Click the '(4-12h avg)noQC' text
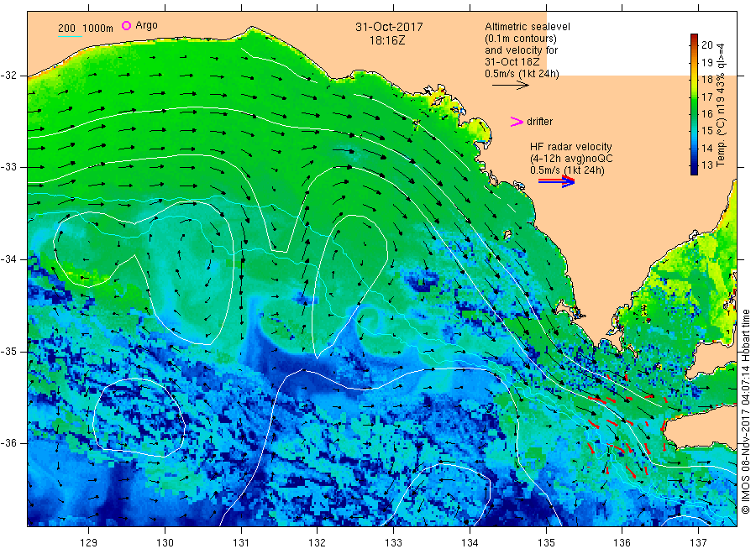 571,159
